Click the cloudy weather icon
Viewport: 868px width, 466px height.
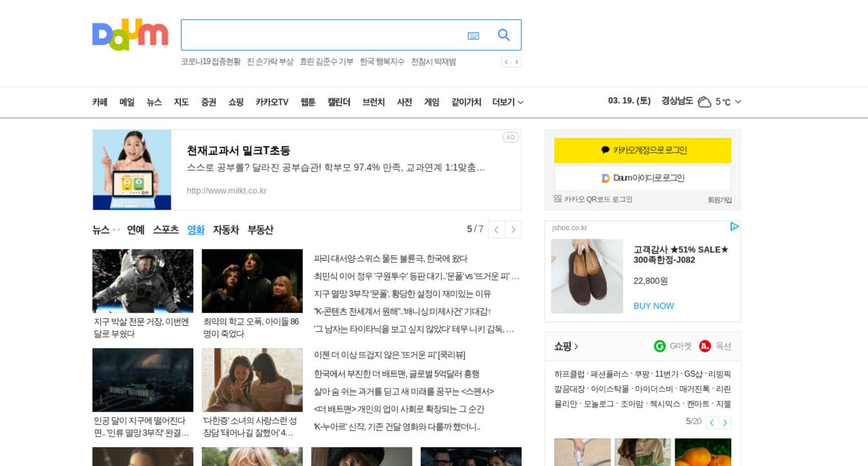click(x=704, y=102)
